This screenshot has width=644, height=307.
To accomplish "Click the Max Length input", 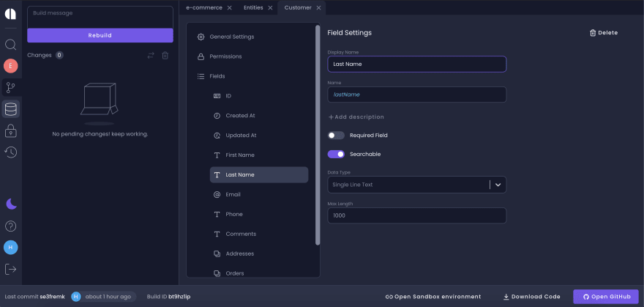I will tap(417, 215).
